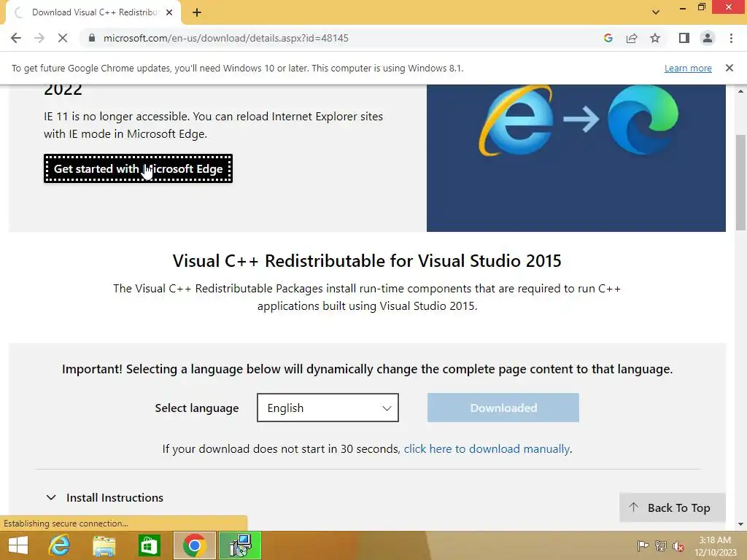The width and height of the screenshot is (747, 560).
Task: Switch to the Chrome taskbar icon
Action: [x=194, y=545]
